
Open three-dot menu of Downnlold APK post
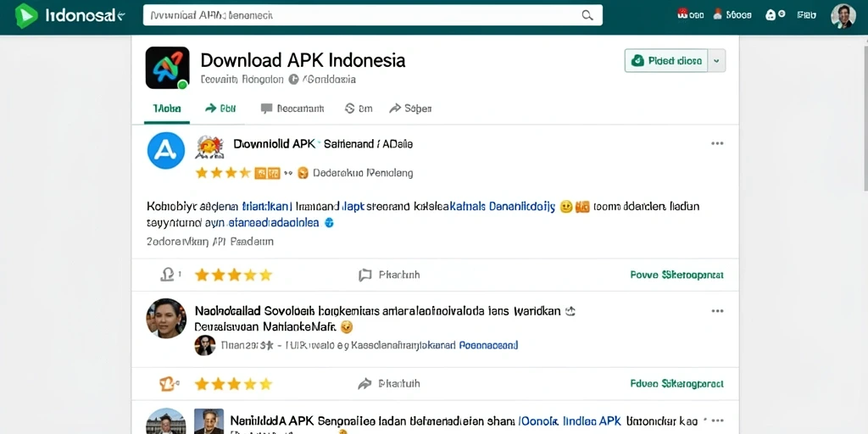click(x=717, y=143)
